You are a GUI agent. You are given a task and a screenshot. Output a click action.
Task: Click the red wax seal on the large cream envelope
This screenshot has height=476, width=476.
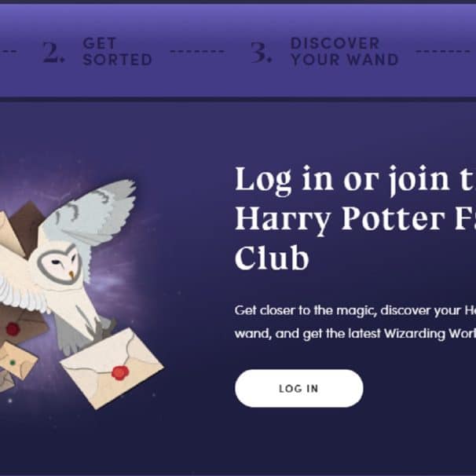click(x=120, y=373)
